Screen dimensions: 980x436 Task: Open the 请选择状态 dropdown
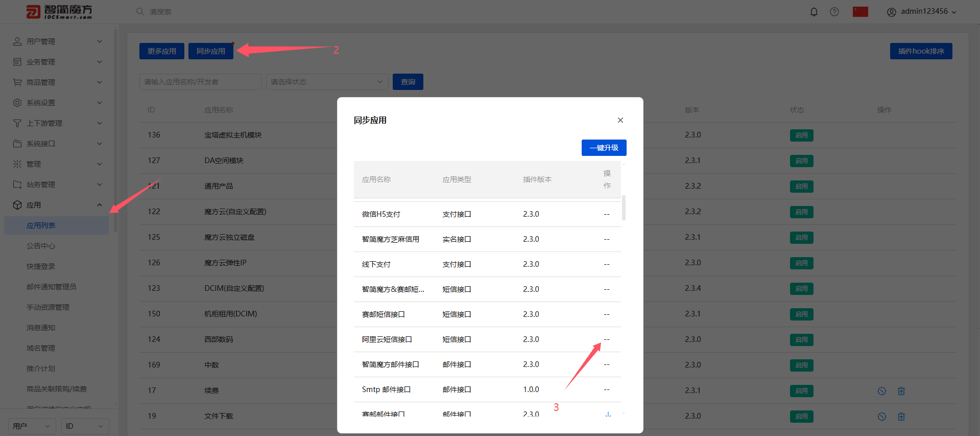(x=327, y=82)
